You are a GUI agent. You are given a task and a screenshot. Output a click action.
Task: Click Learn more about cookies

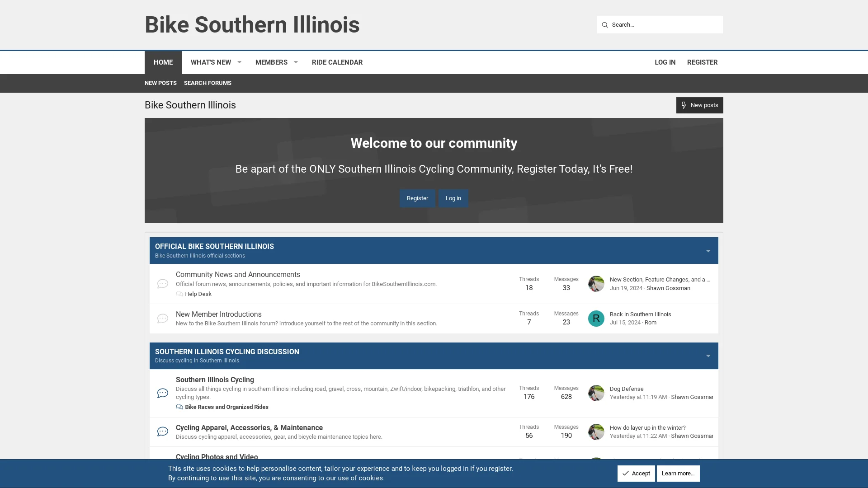pos(678,474)
